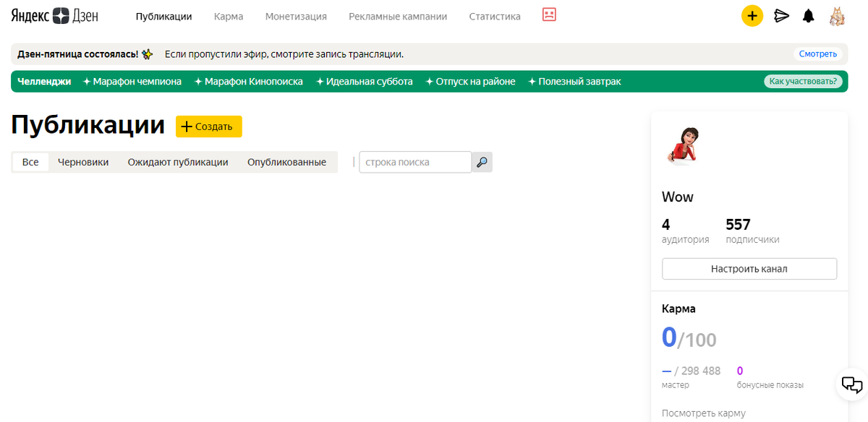Viewport: 868px width, 422px height.
Task: Click the 0/100 karma score
Action: click(x=689, y=337)
